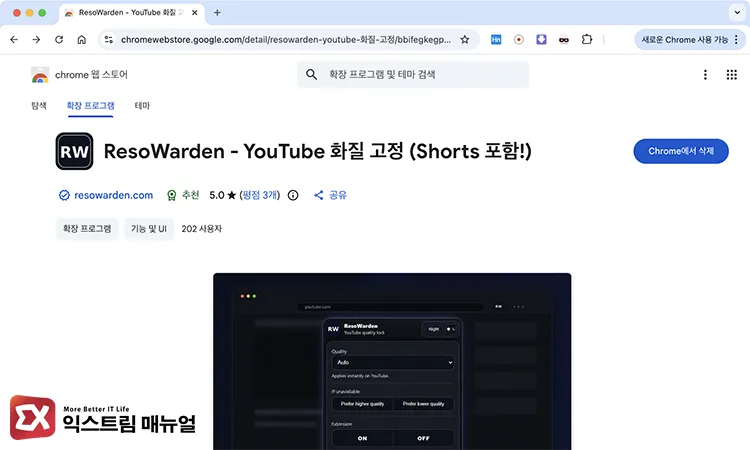Click the Chrome web store logo
This screenshot has height=450, width=750.
pos(79,75)
